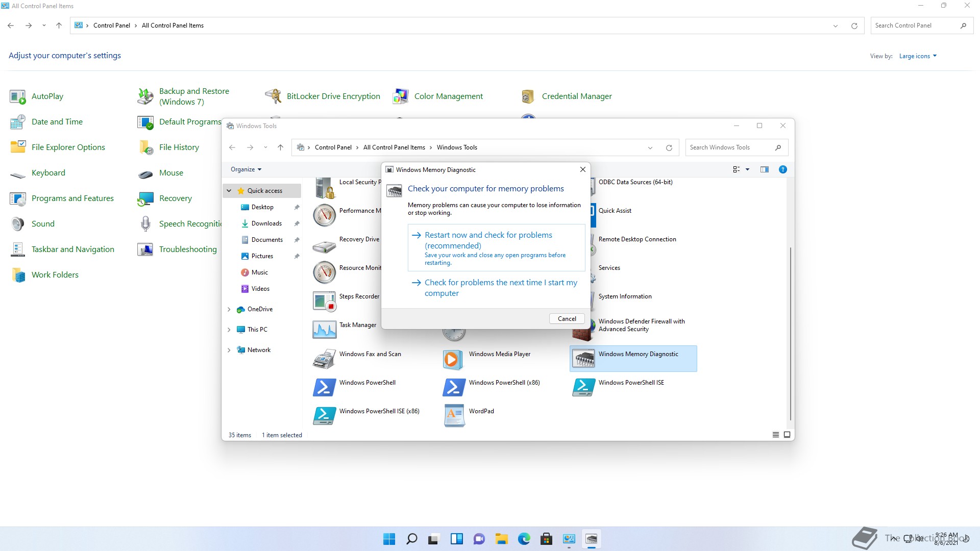Open taskbar Search

click(411, 539)
